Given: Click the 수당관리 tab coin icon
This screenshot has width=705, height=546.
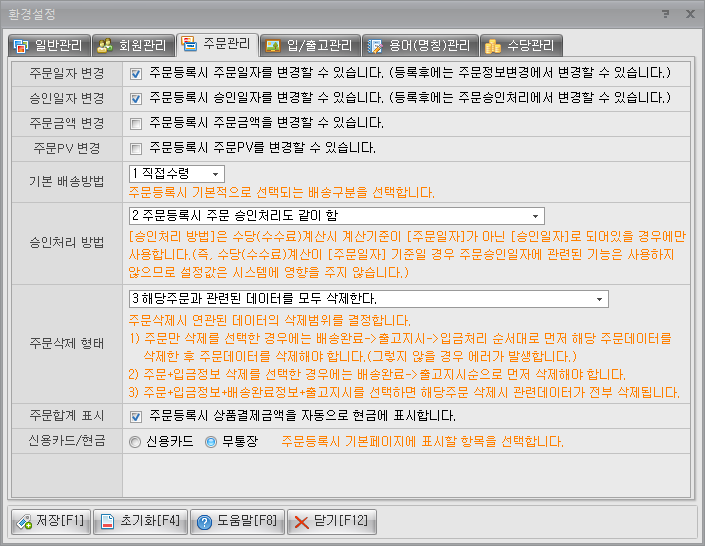Looking at the screenshot, I should pos(492,46).
